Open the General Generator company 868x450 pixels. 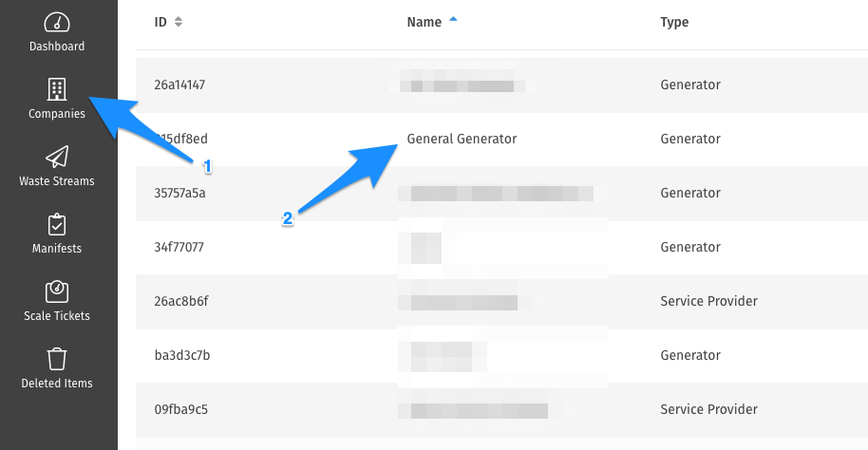(462, 139)
